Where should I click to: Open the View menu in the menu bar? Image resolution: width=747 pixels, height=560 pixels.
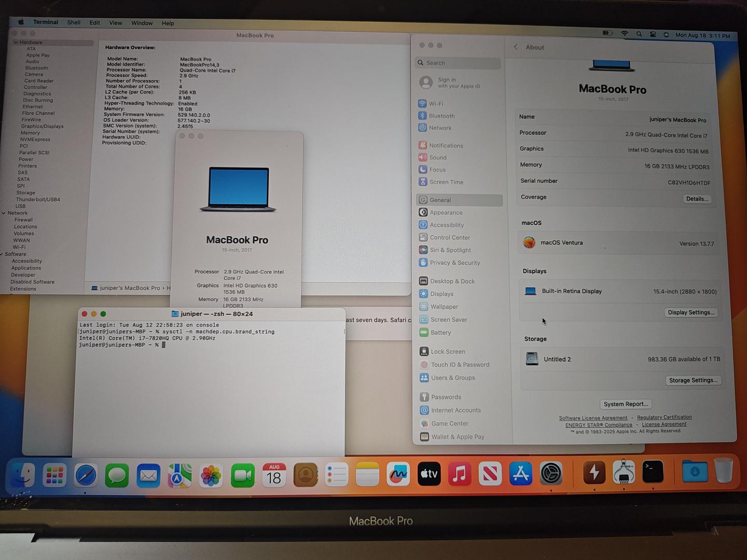click(116, 23)
